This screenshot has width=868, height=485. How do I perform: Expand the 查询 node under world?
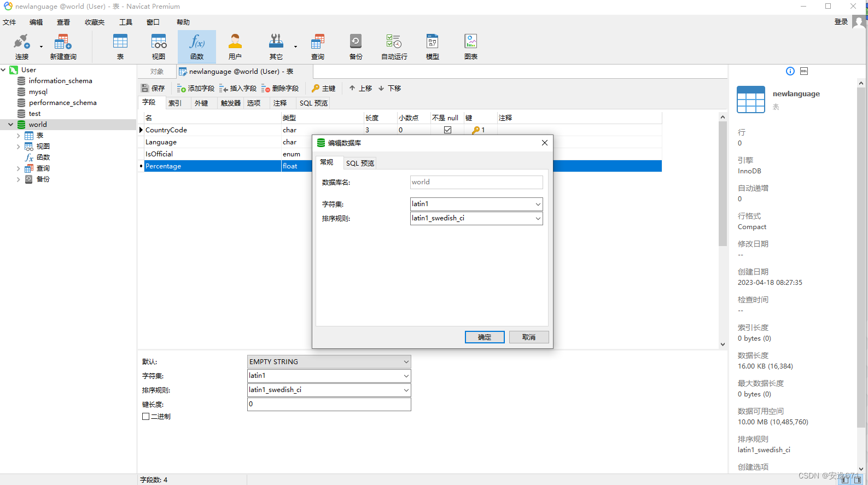pyautogui.click(x=18, y=168)
